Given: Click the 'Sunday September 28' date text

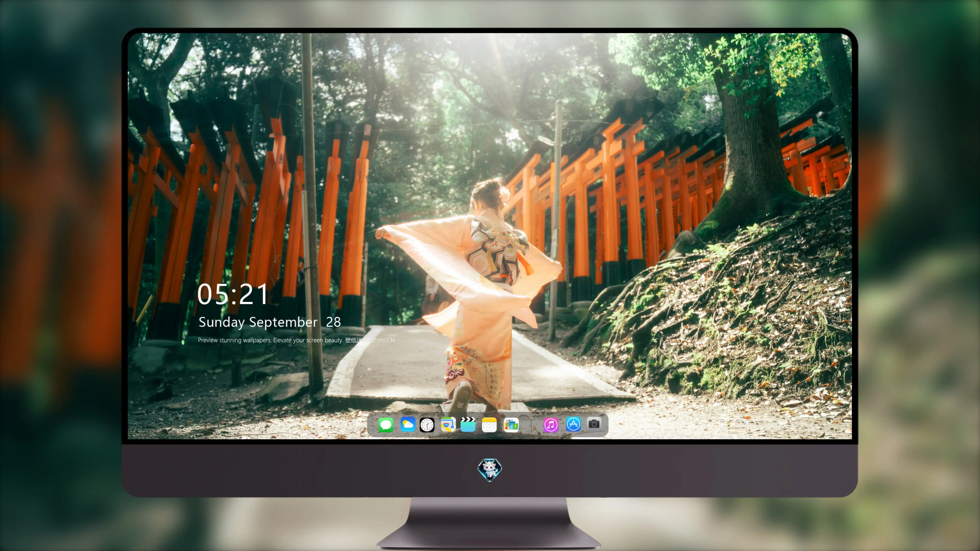Looking at the screenshot, I should coord(269,322).
